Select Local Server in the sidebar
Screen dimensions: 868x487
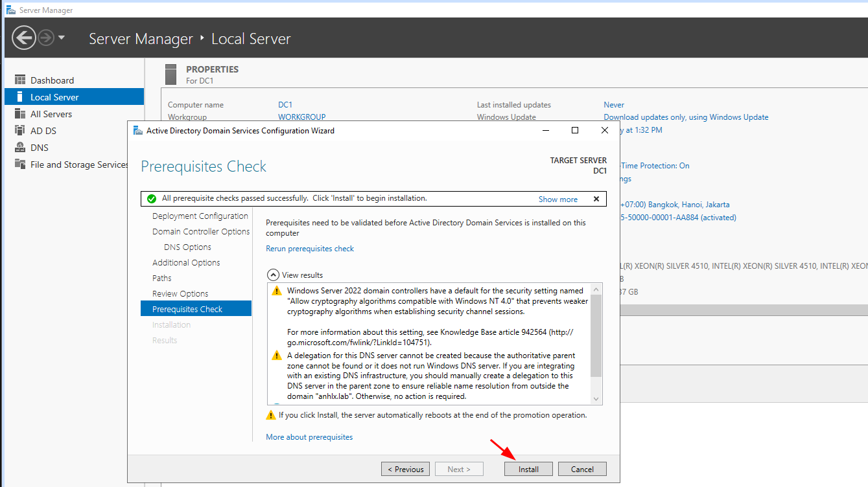point(54,97)
